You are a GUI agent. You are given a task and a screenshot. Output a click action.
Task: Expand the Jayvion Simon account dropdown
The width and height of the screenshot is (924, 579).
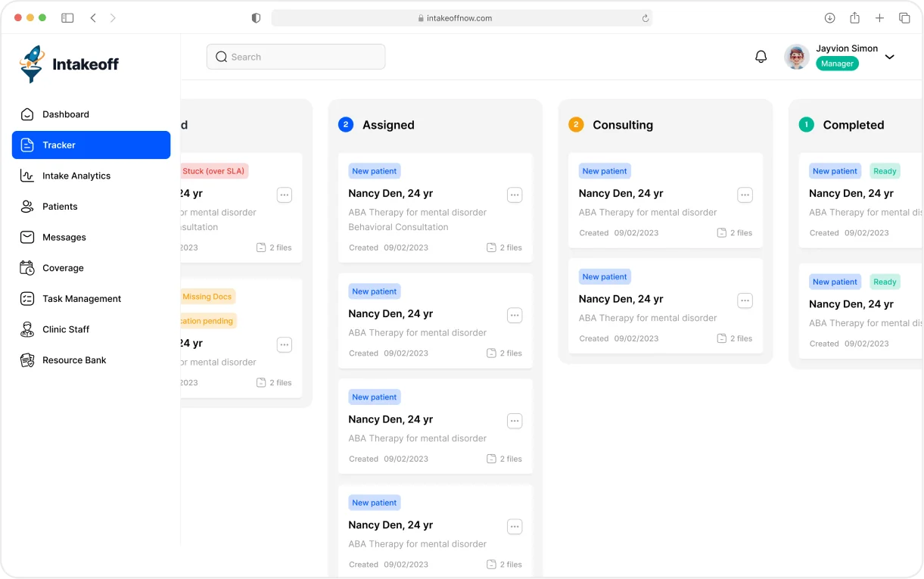(x=890, y=57)
